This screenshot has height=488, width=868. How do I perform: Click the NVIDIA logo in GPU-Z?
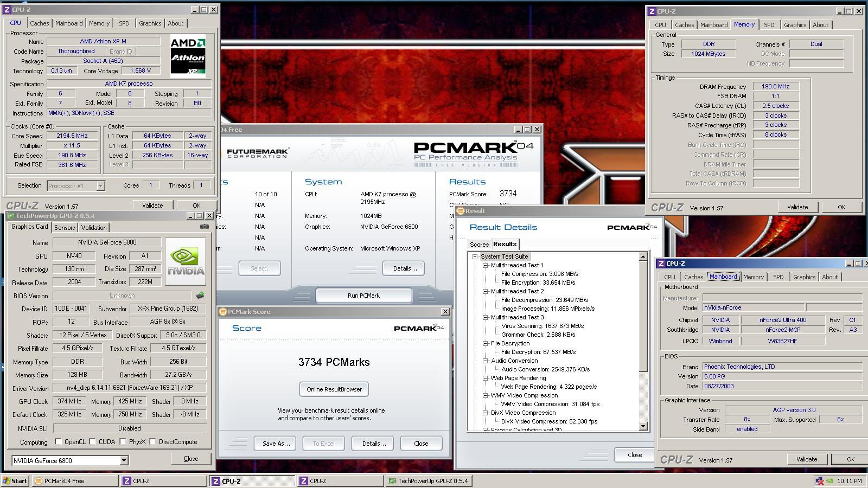[186, 261]
